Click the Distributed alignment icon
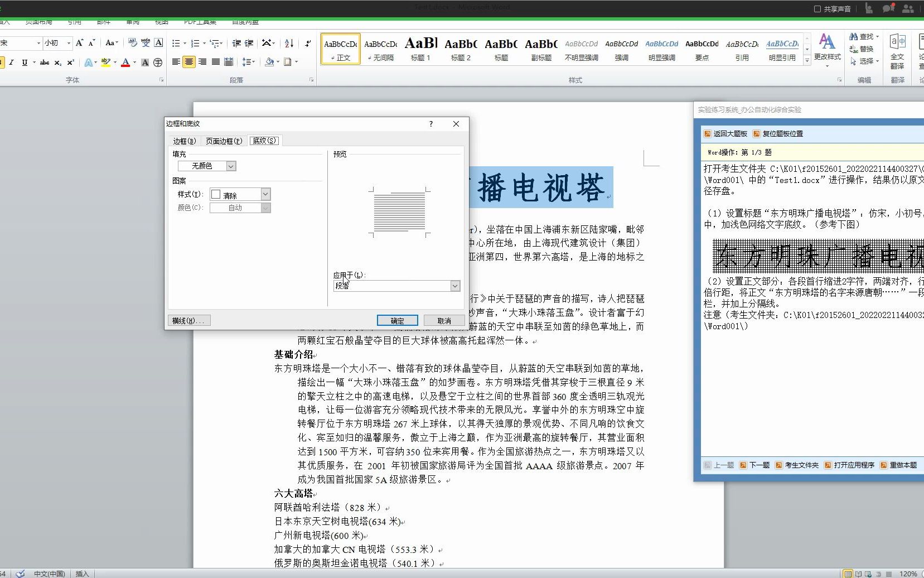This screenshot has width=924, height=578. coord(229,62)
